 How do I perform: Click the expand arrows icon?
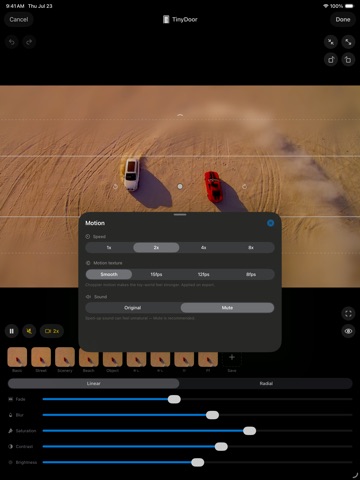(348, 42)
